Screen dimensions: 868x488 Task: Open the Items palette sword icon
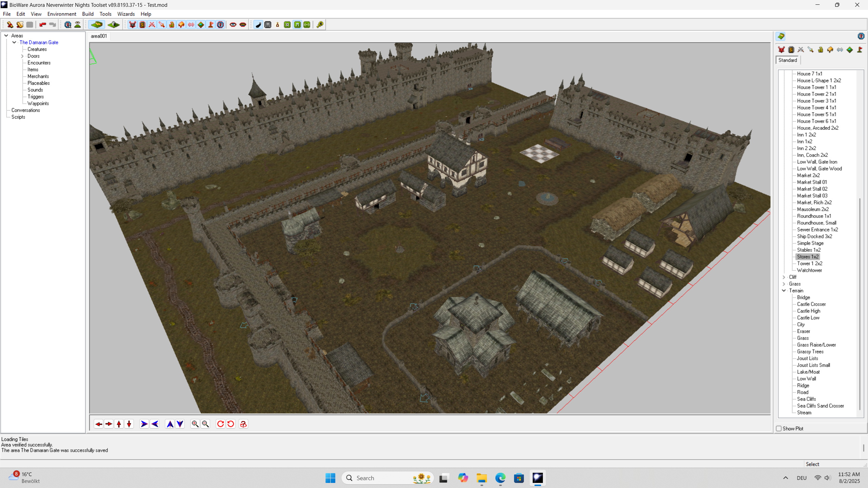tap(811, 50)
